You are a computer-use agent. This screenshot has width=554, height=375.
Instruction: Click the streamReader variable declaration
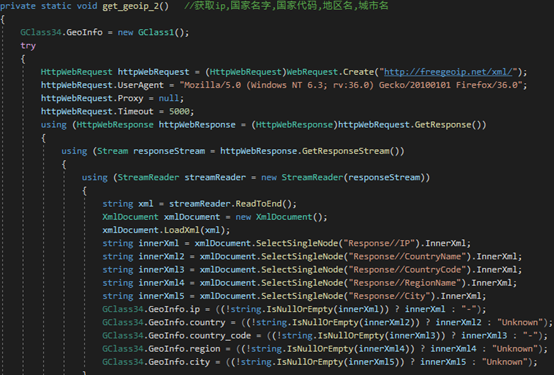coord(215,177)
